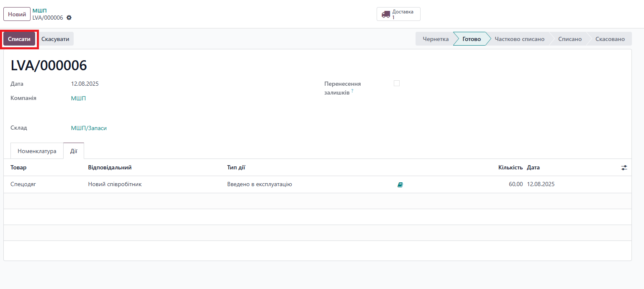Image resolution: width=644 pixels, height=289 pixels.
Task: Open the МШП breadcrumb link
Action: pos(39,10)
